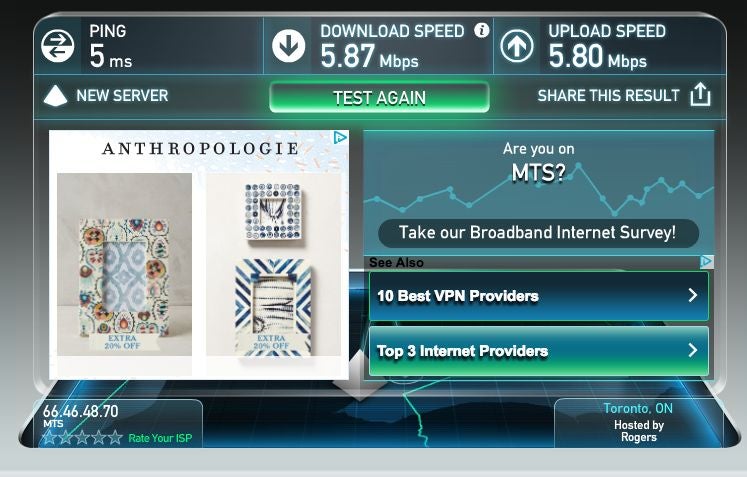Click the AdChoices icon on Anthropologie ad

[x=340, y=138]
